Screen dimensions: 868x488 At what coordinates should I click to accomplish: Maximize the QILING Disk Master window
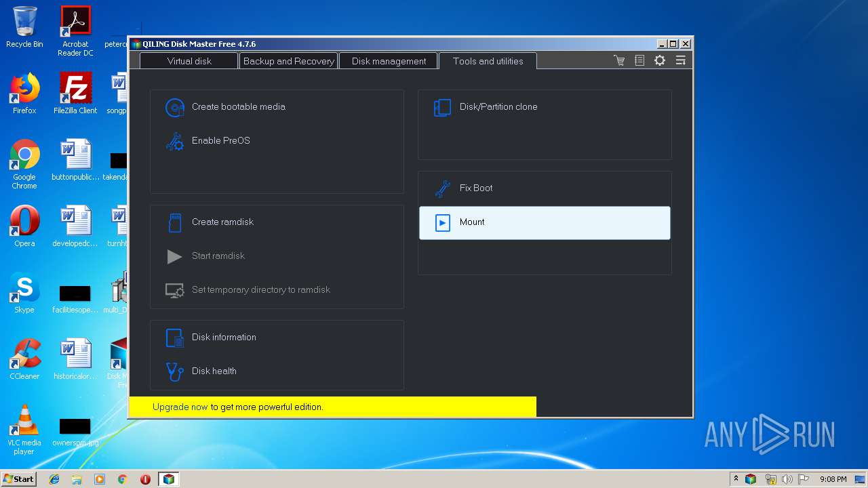(673, 43)
